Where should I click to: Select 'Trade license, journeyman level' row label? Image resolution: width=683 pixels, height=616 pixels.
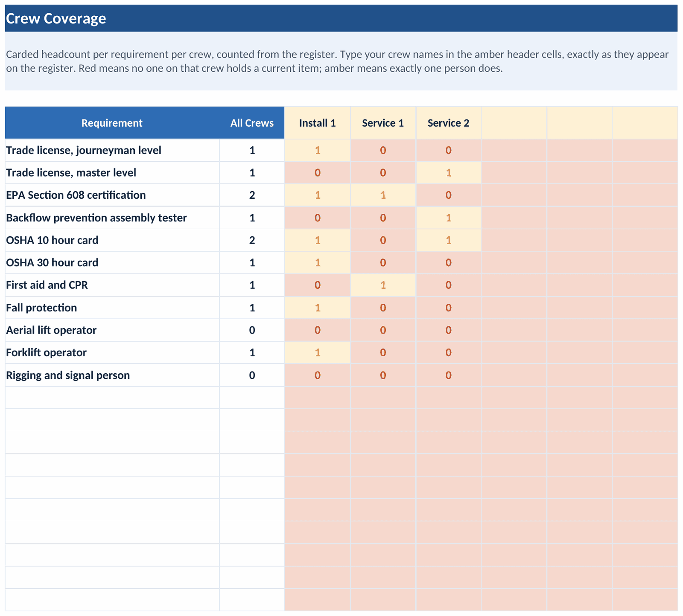[112, 150]
